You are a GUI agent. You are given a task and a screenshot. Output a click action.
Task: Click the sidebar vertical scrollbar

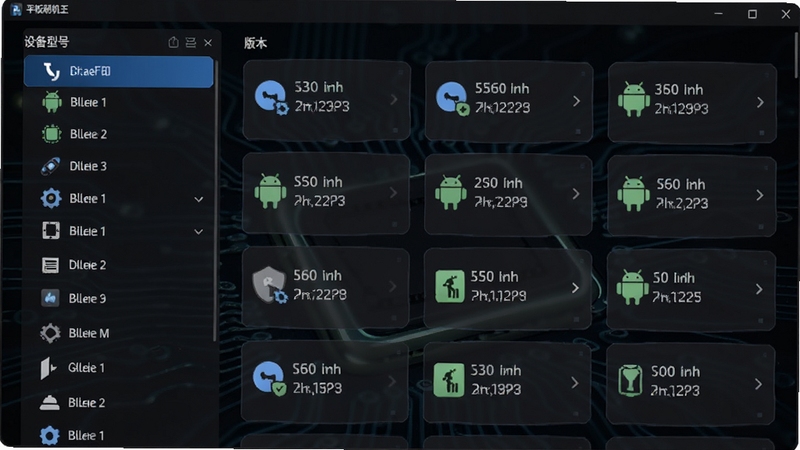tap(215, 202)
